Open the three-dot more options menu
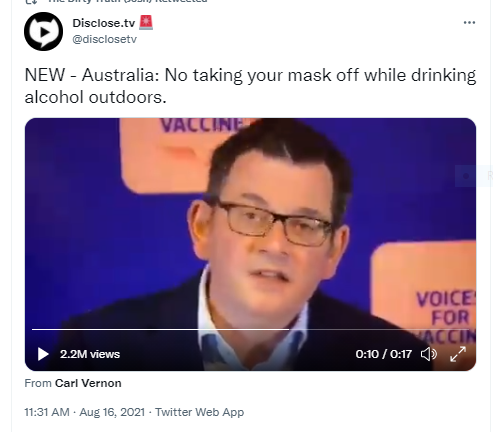 (x=469, y=23)
